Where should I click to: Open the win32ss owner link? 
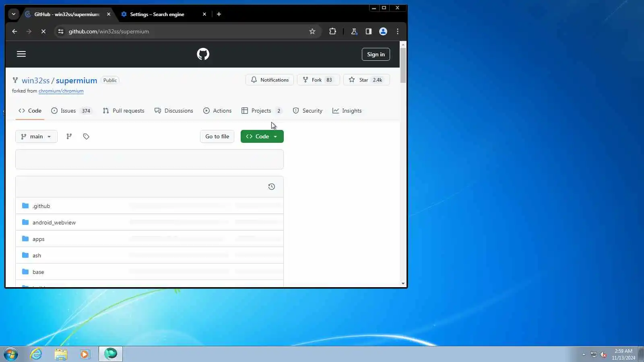35,80
